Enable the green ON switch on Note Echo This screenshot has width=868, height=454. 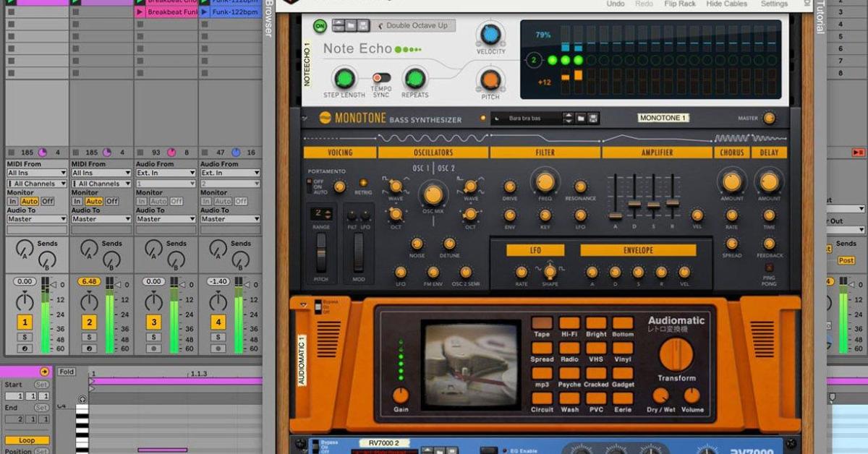318,25
